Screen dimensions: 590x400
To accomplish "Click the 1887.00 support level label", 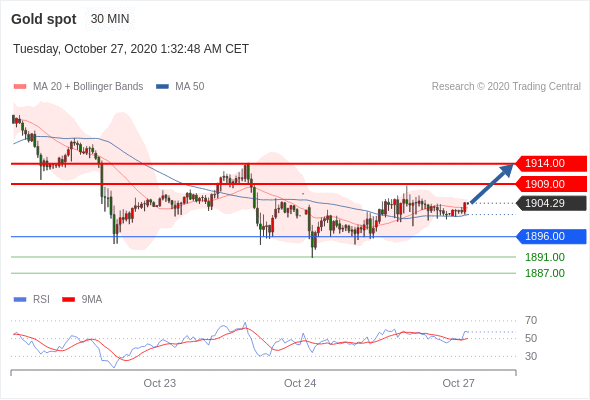I will [x=545, y=273].
